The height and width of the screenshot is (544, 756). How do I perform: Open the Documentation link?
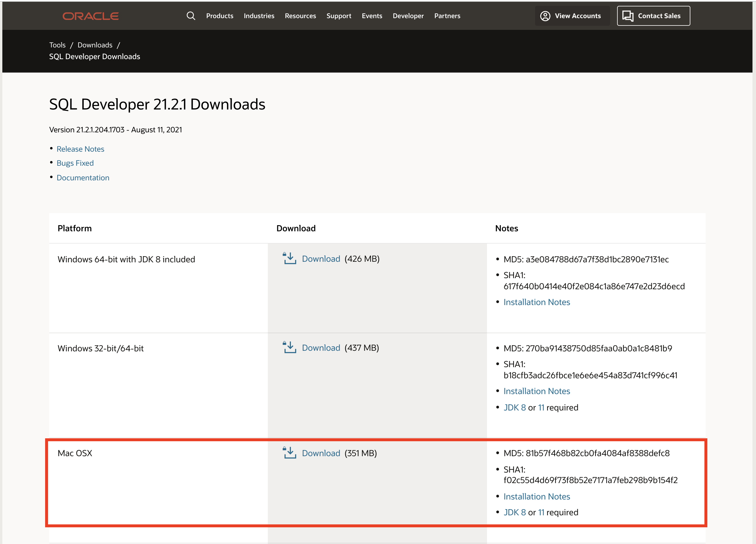(x=83, y=178)
